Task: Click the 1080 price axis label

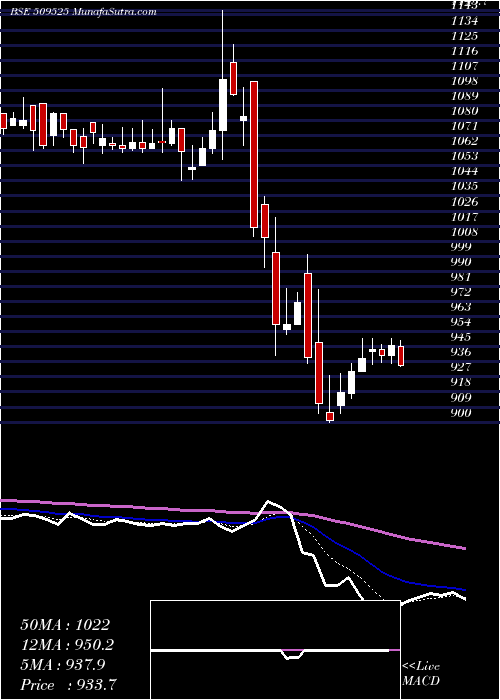Action: coord(464,111)
